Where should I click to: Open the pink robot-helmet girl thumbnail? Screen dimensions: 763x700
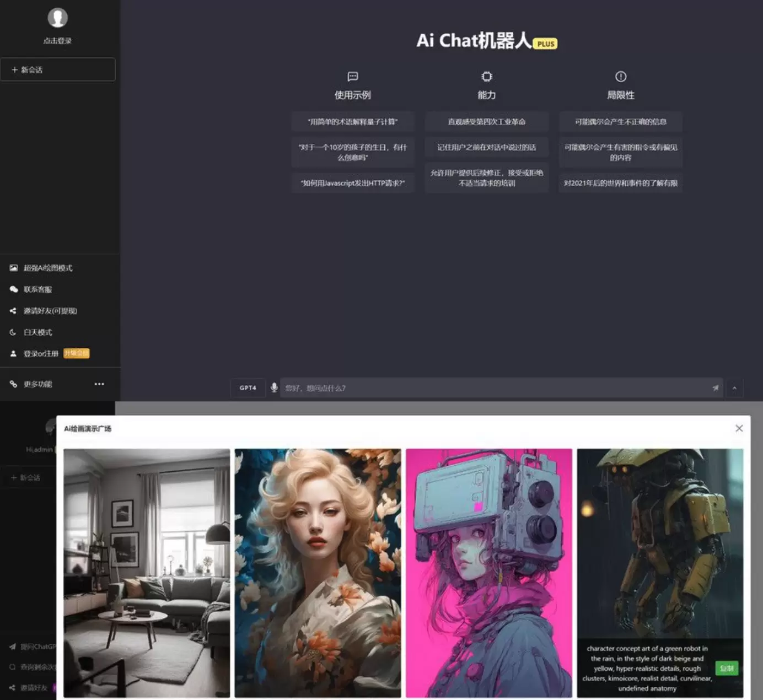489,573
